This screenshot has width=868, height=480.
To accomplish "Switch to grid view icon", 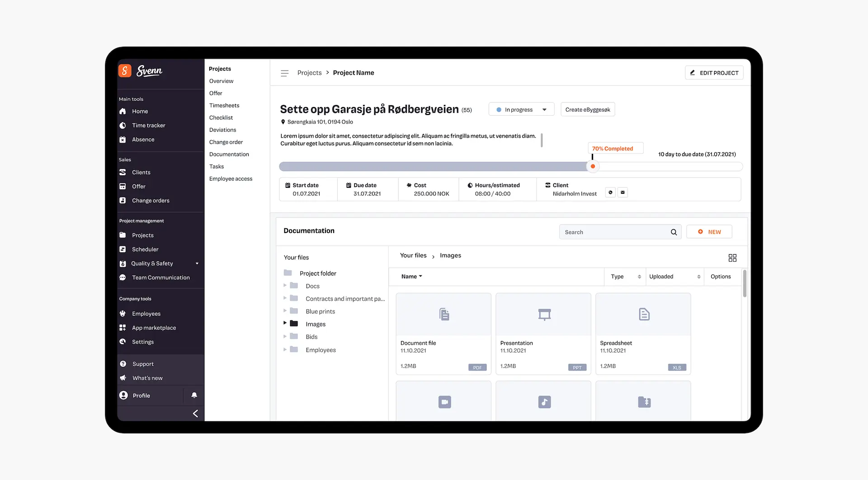I will click(732, 257).
